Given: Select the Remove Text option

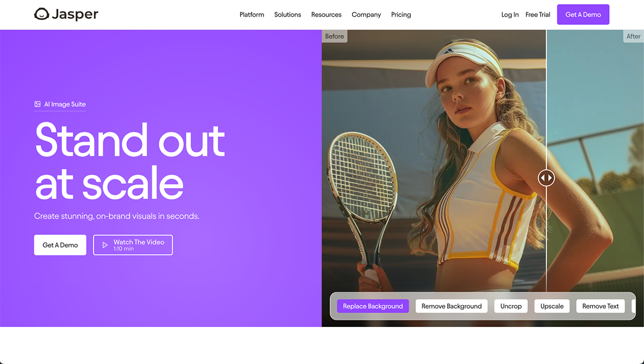Looking at the screenshot, I should [x=601, y=306].
